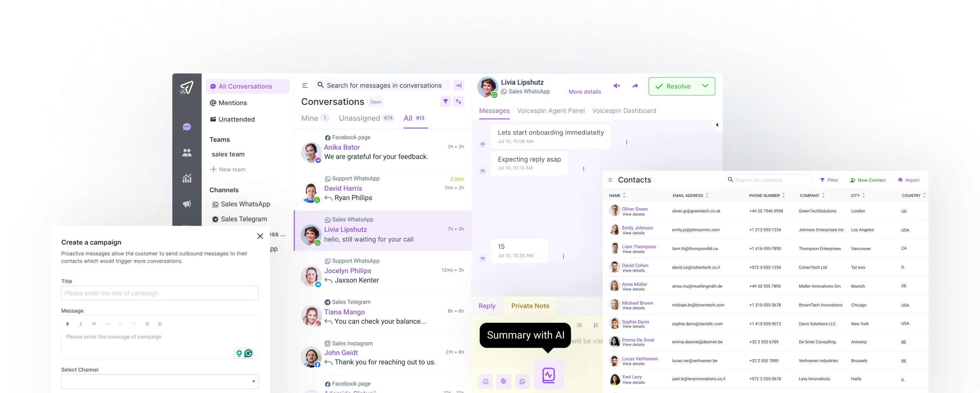Viewport: 980px width, 393px height.
Task: Switch to Voicespin Agent Panel tab
Action: [551, 111]
